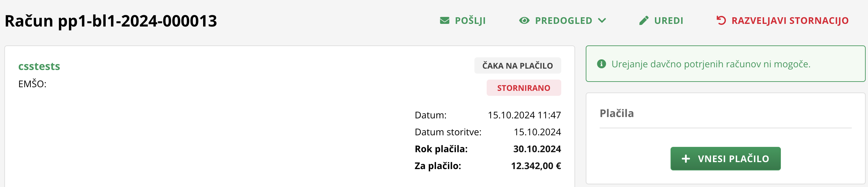
Task: Click the notice about davčno potrjenih računov
Action: (726, 64)
